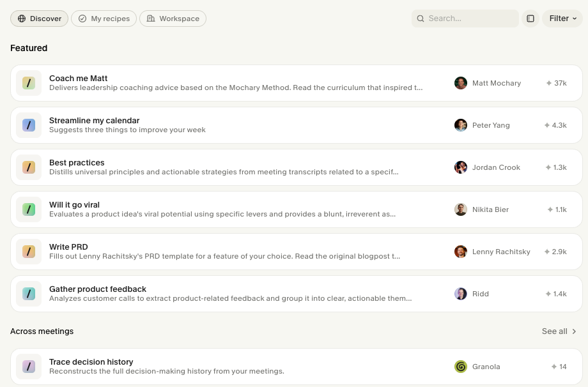Click Ridd's profile avatar
The height and width of the screenshot is (387, 588).
(x=461, y=294)
